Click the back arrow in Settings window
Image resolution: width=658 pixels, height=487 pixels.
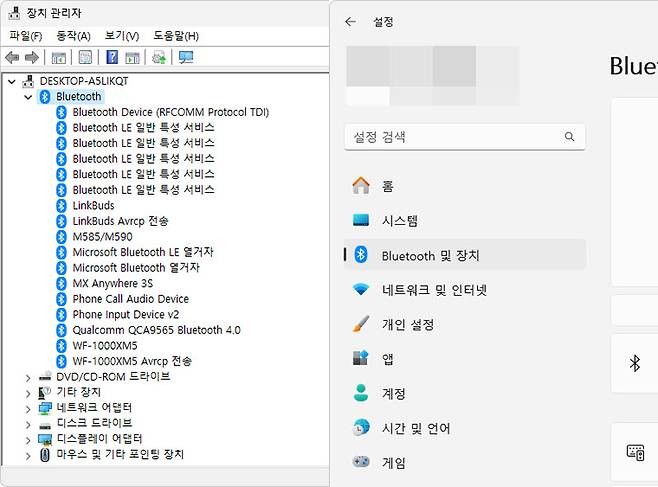[x=350, y=21]
